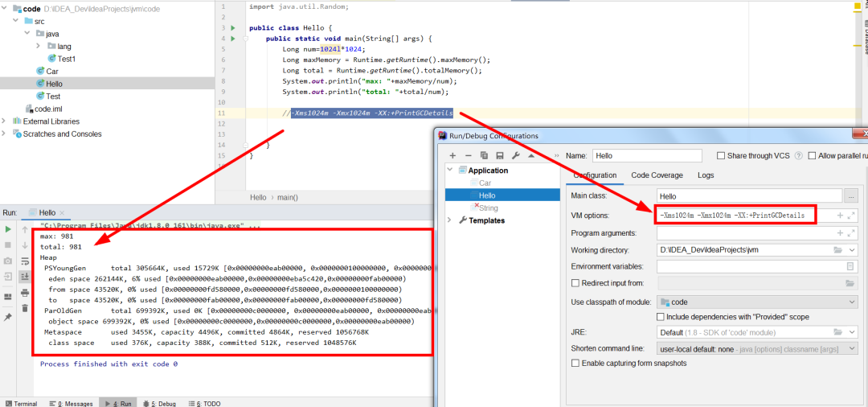The height and width of the screenshot is (407, 868).
Task: Click the Main class input field
Action: coord(750,196)
